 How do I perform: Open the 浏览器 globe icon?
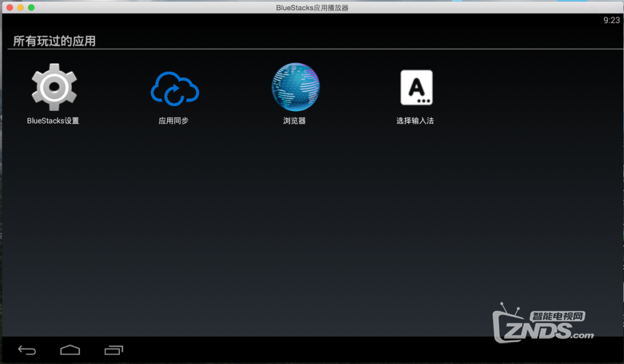295,87
